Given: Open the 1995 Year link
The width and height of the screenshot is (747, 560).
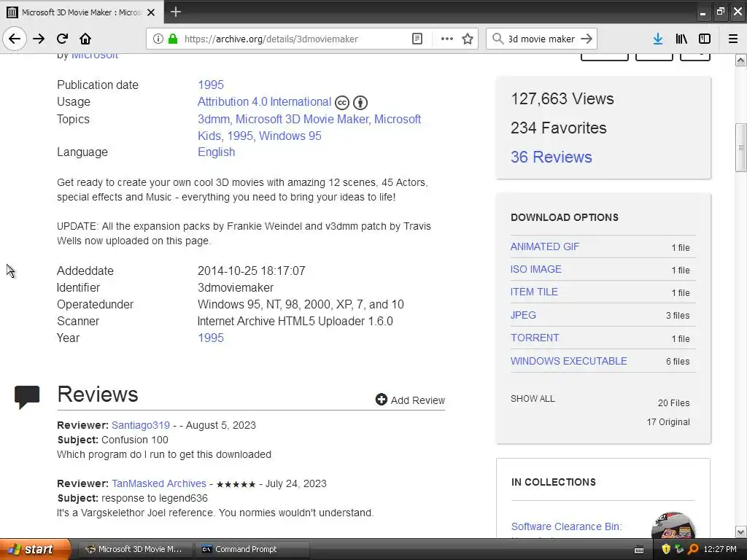Looking at the screenshot, I should tap(211, 338).
